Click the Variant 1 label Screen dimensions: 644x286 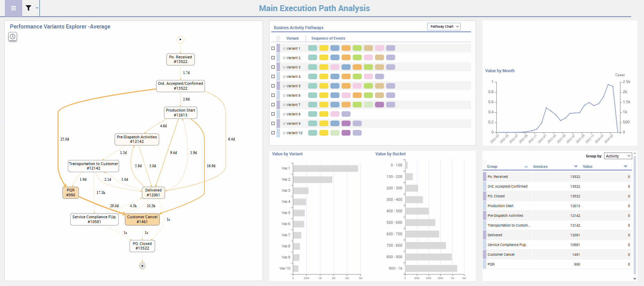point(293,48)
